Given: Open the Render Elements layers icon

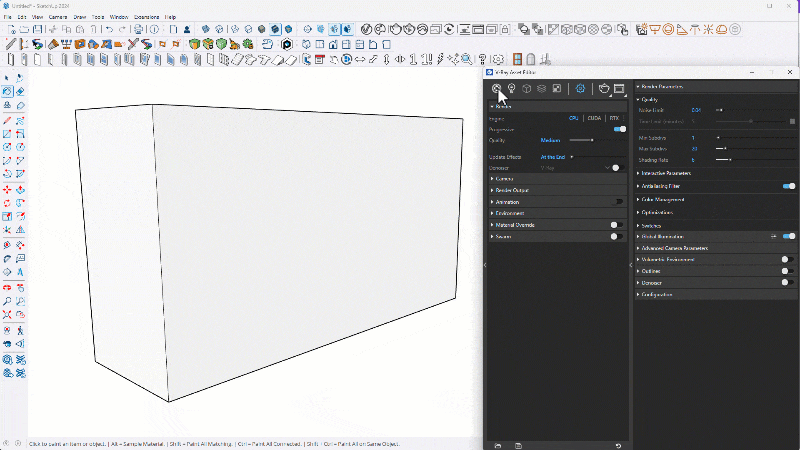Looking at the screenshot, I should pyautogui.click(x=541, y=88).
